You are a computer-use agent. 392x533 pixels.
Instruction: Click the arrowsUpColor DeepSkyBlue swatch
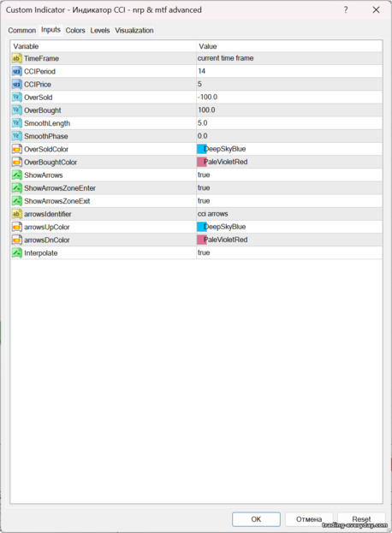click(202, 227)
